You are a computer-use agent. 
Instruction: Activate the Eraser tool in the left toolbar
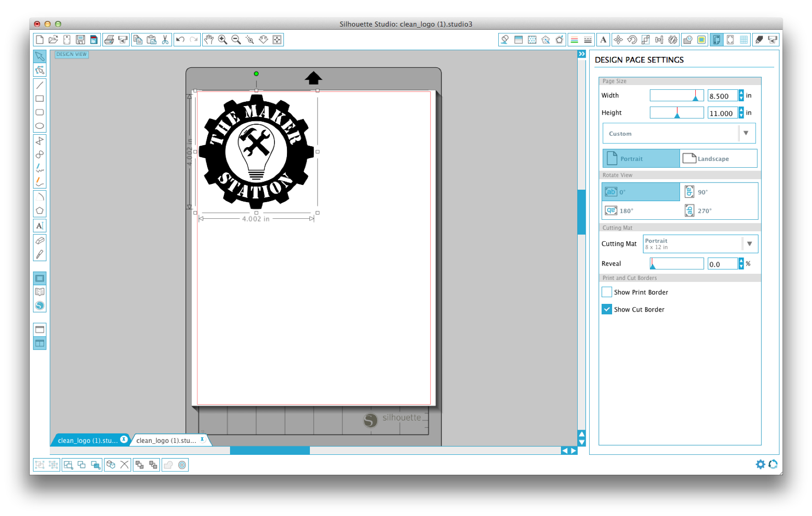coord(40,240)
